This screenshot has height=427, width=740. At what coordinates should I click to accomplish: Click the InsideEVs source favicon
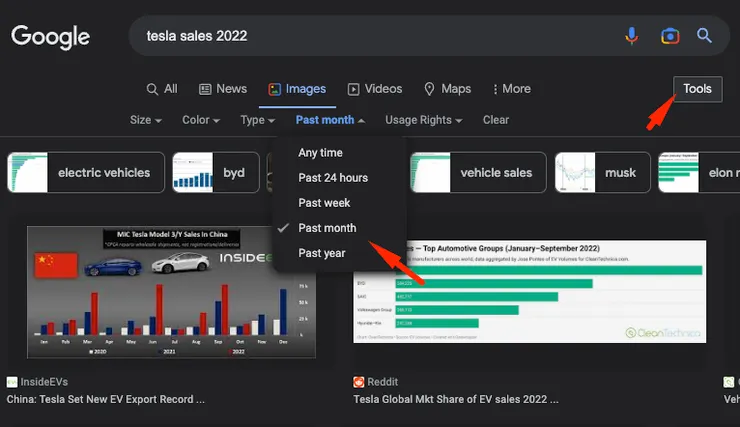12,382
